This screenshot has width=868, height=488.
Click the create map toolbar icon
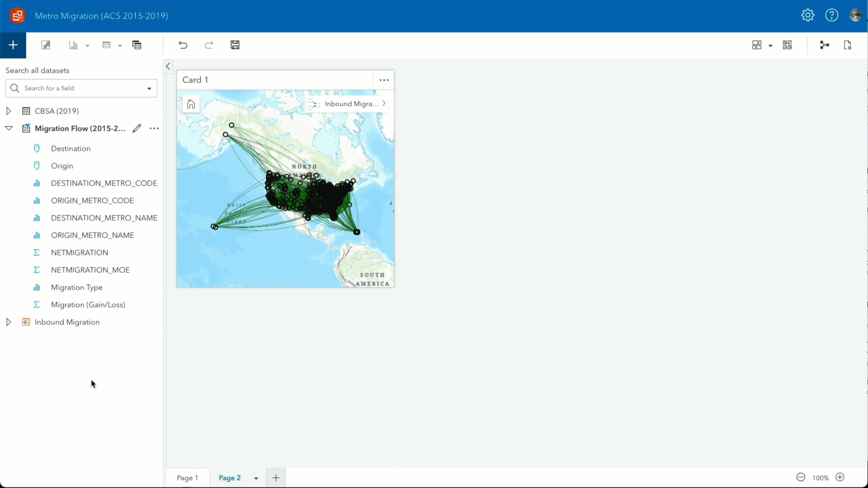[x=46, y=45]
